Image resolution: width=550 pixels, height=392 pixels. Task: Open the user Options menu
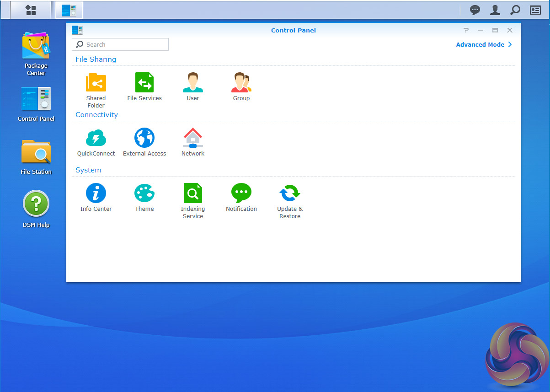(x=495, y=10)
